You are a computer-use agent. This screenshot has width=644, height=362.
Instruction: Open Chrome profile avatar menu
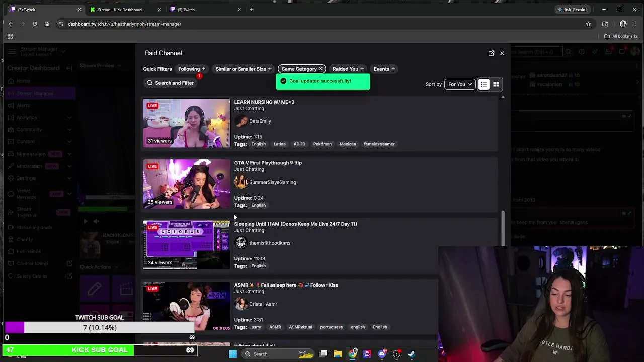click(623, 24)
